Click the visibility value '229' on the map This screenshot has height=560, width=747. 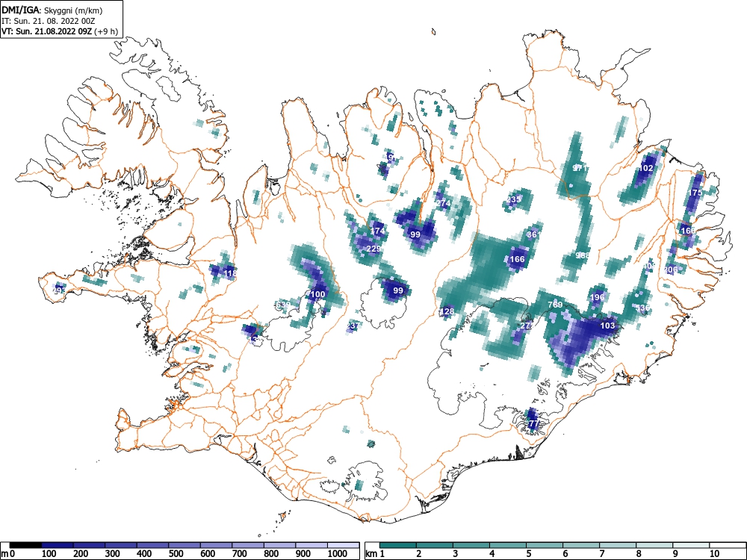click(374, 249)
